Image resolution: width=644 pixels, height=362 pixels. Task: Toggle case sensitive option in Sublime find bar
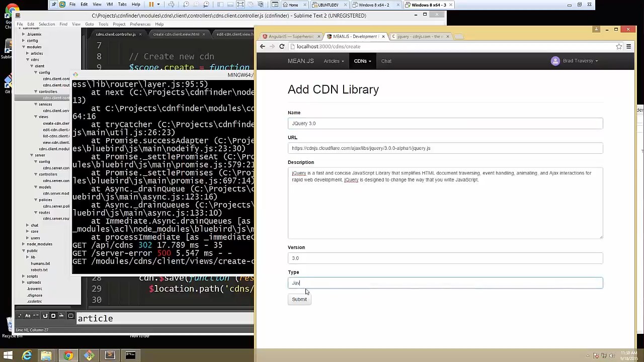click(x=28, y=316)
